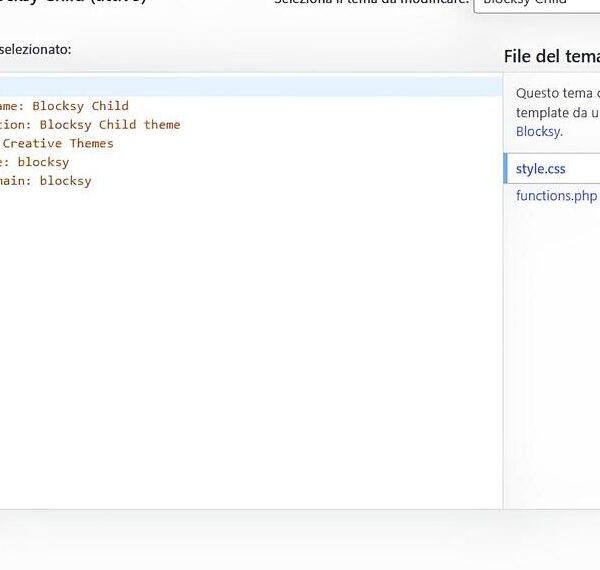Click the highlighted first line of the code editor
This screenshot has height=570, width=600.
[x=251, y=86]
